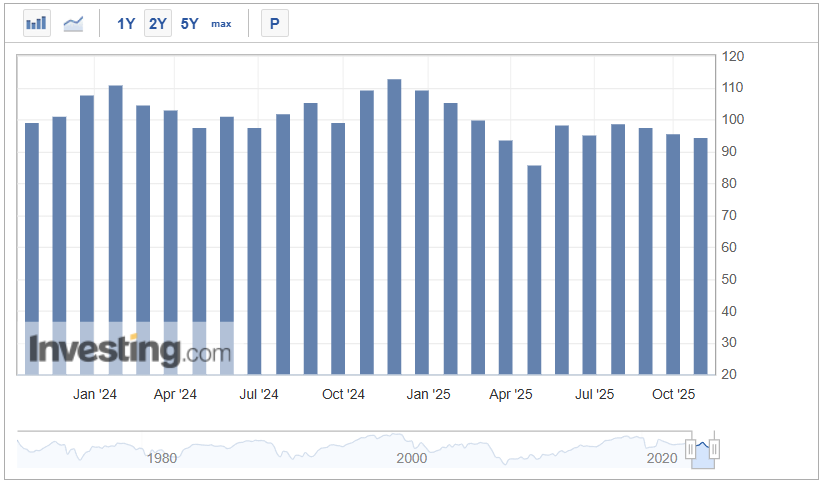Open the Investing.com watermark logo
Screen dimensions: 823x482
click(x=130, y=350)
